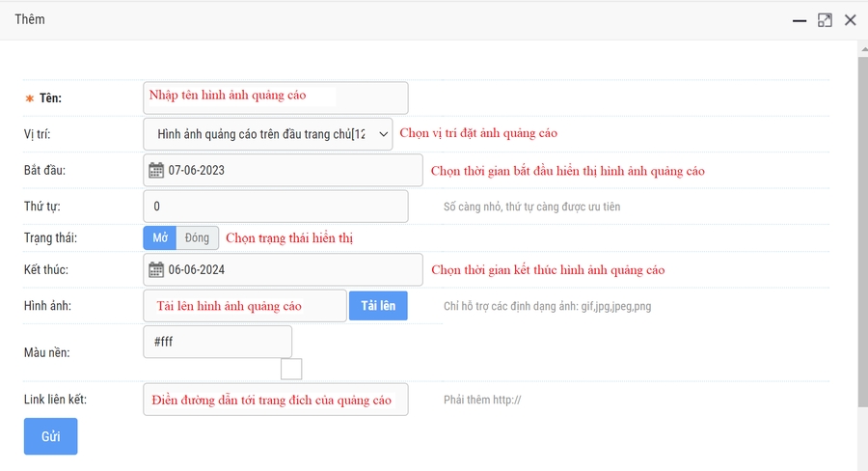Click the Hình ảnh image path field
This screenshot has width=868, height=471.
244,306
